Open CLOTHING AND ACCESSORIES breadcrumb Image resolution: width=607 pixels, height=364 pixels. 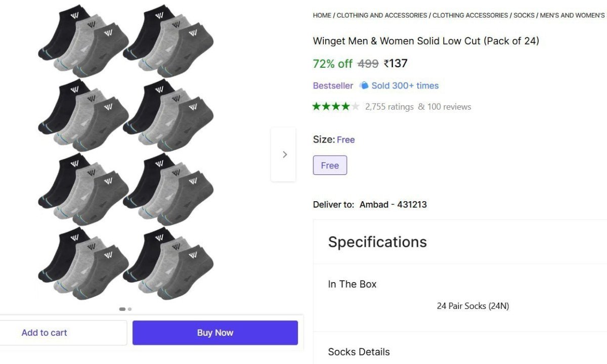pos(382,15)
